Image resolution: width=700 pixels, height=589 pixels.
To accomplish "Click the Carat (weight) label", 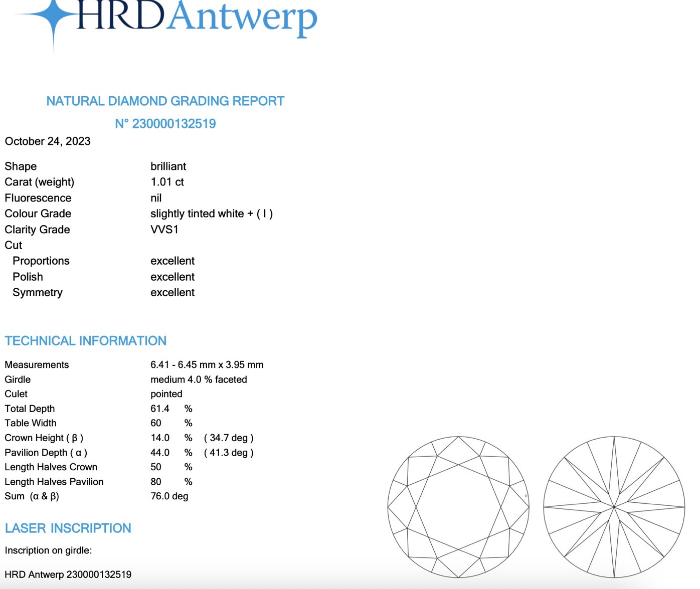I will pyautogui.click(x=40, y=182).
